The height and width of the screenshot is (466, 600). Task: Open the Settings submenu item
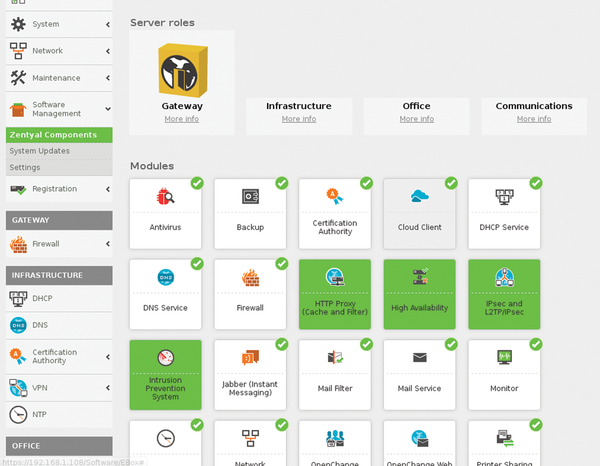coord(59,168)
